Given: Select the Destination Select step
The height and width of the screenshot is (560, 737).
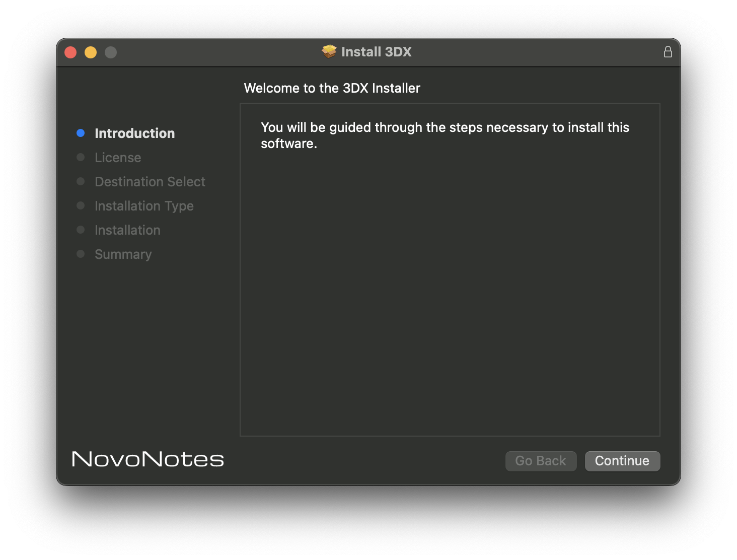Looking at the screenshot, I should (150, 181).
